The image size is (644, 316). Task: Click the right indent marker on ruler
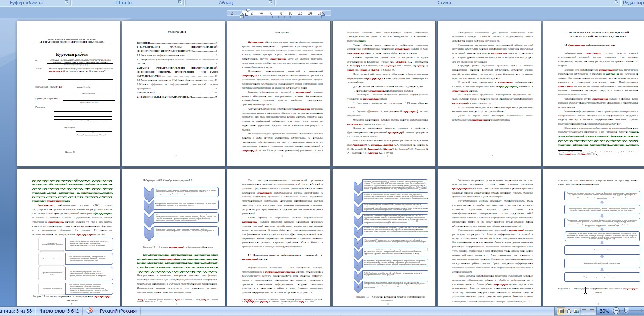tap(323, 15)
